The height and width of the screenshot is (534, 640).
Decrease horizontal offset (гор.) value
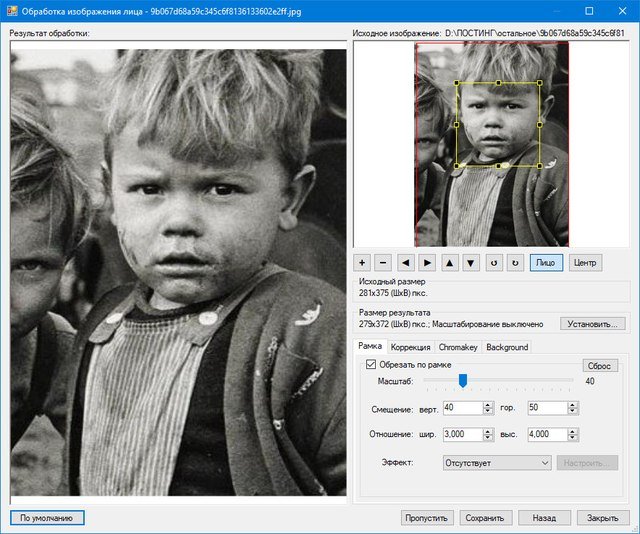573,411
